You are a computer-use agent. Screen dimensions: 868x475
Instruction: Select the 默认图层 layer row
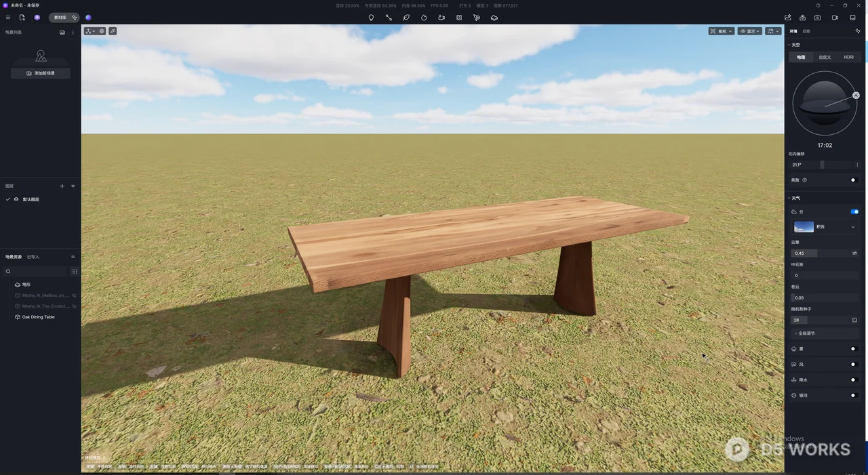pyautogui.click(x=41, y=199)
